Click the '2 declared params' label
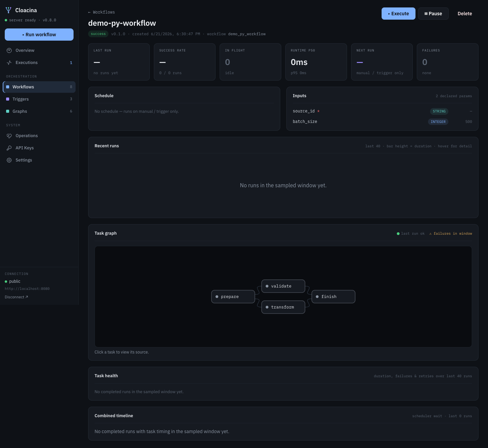The width and height of the screenshot is (488, 448). pos(454,96)
